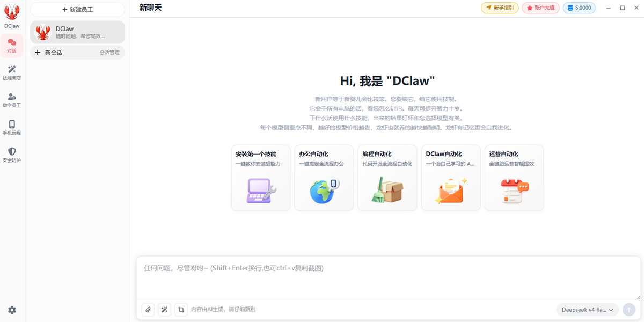
Task: Open the 运营自动化 card
Action: click(514, 178)
